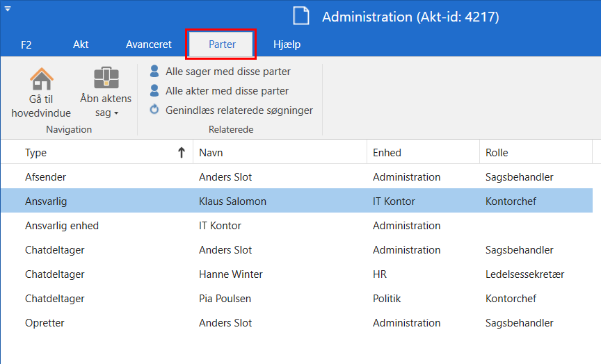This screenshot has height=364, width=601.
Task: Expand the Åbn aktens sag dropdown arrow
Action: (x=116, y=113)
